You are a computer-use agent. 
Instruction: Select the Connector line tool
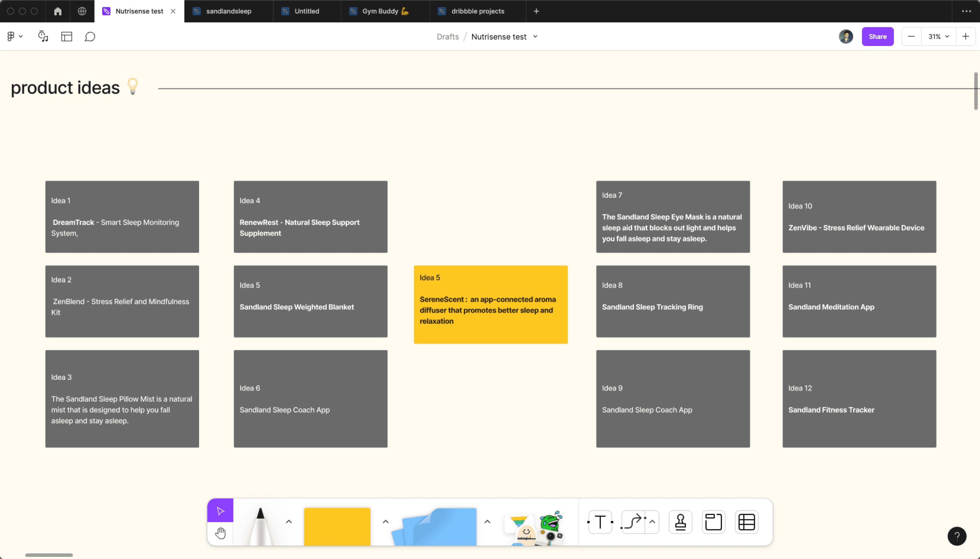tap(632, 522)
